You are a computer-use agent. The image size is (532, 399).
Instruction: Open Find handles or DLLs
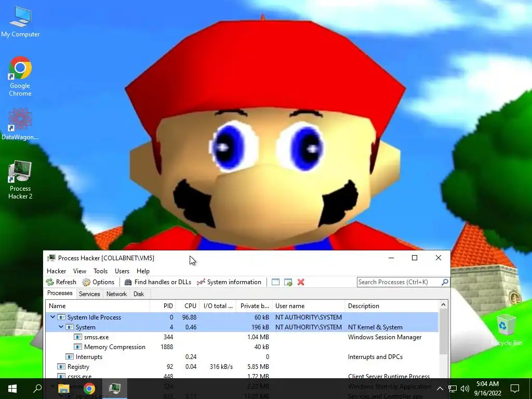[x=158, y=282]
